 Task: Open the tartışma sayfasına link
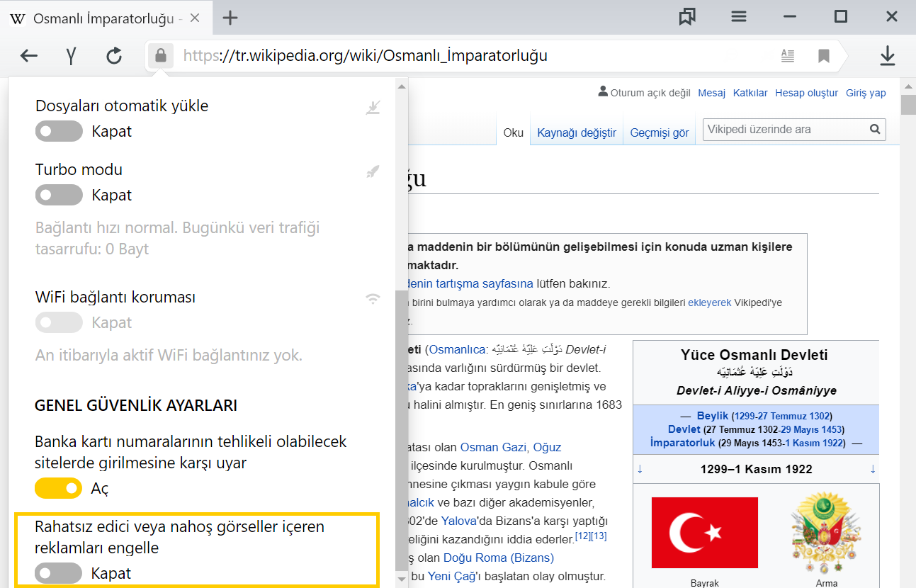(470, 284)
